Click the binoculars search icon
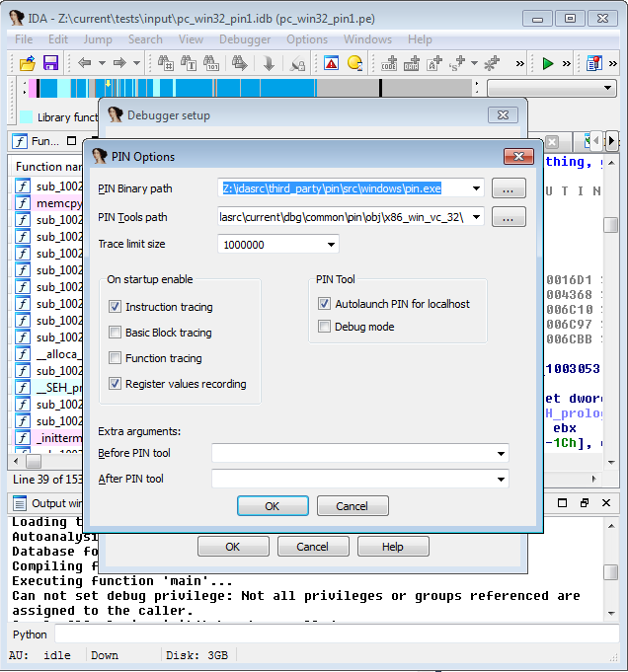Image resolution: width=628 pixels, height=672 pixels. coord(166,63)
